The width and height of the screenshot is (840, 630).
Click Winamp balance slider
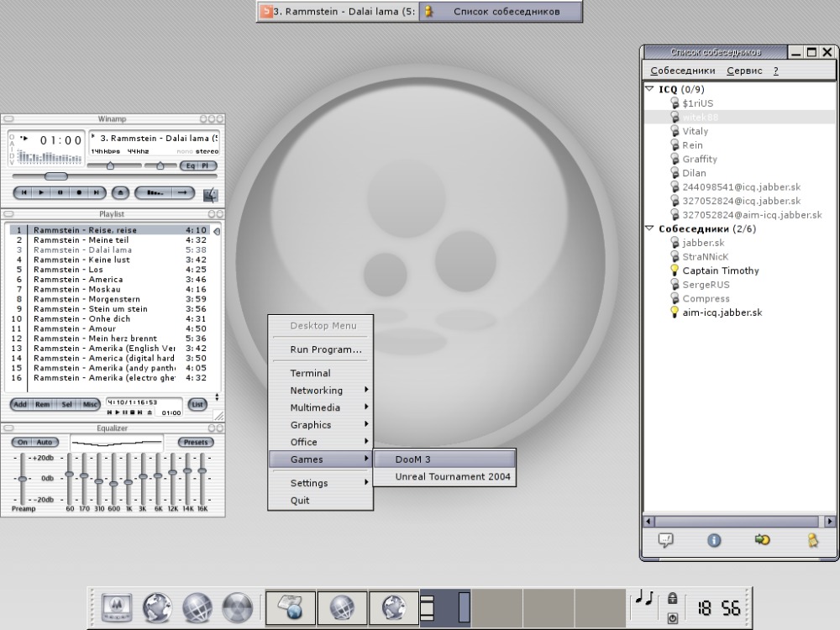click(x=160, y=165)
